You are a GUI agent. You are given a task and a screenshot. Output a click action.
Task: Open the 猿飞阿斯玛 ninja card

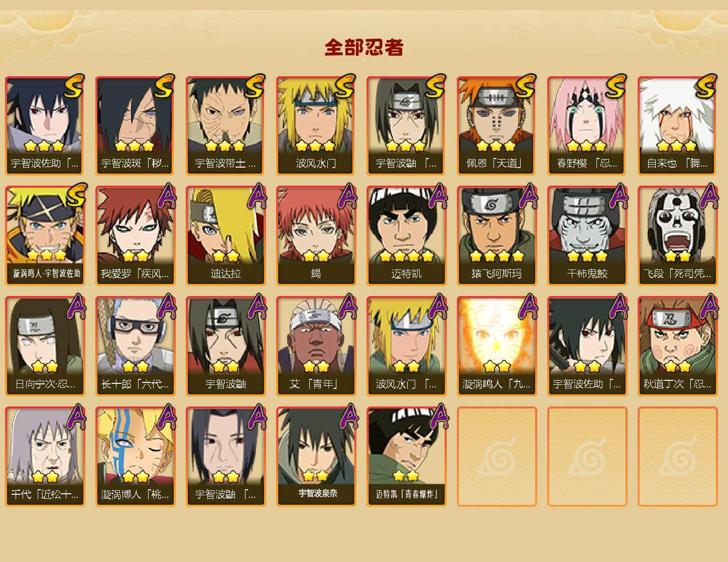pos(497,236)
